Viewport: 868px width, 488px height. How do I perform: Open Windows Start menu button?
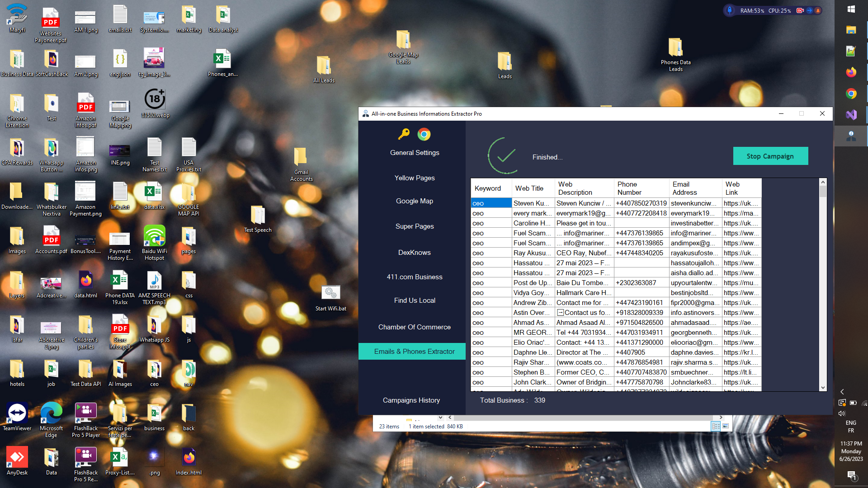point(851,9)
